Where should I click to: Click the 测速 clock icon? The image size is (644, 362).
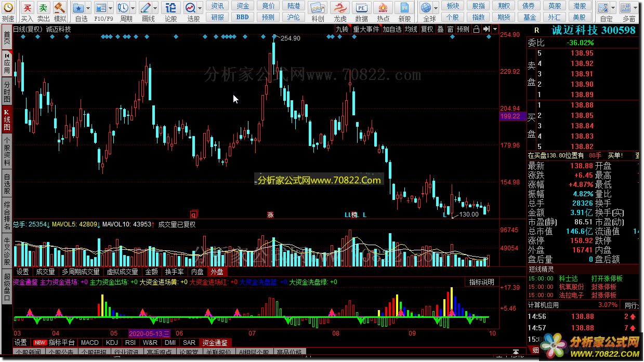[8, 8]
